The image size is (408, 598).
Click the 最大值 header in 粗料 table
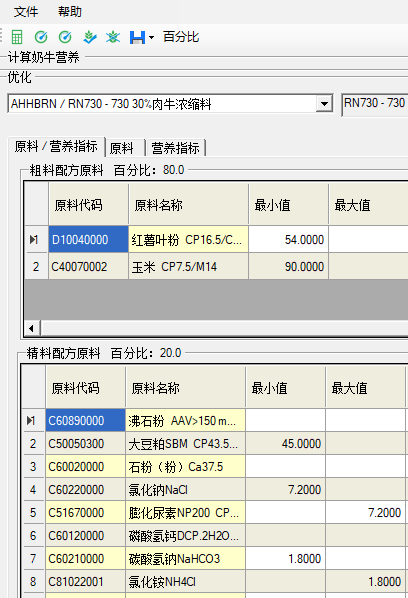[368, 204]
